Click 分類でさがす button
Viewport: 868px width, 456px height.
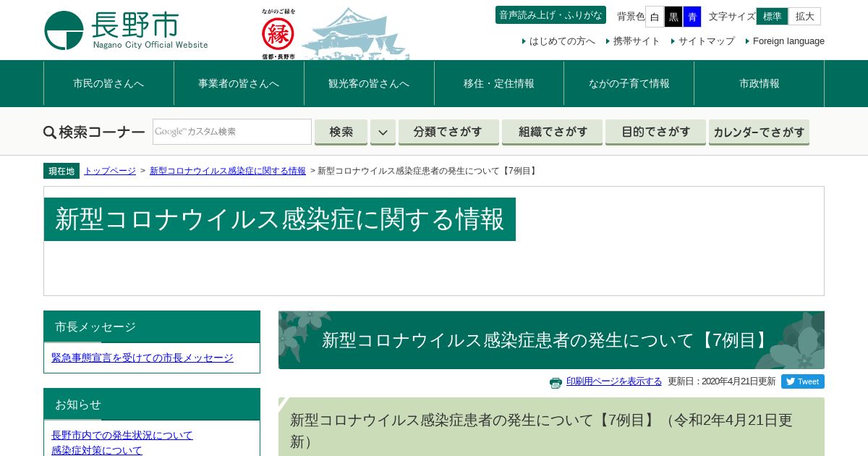point(448,132)
